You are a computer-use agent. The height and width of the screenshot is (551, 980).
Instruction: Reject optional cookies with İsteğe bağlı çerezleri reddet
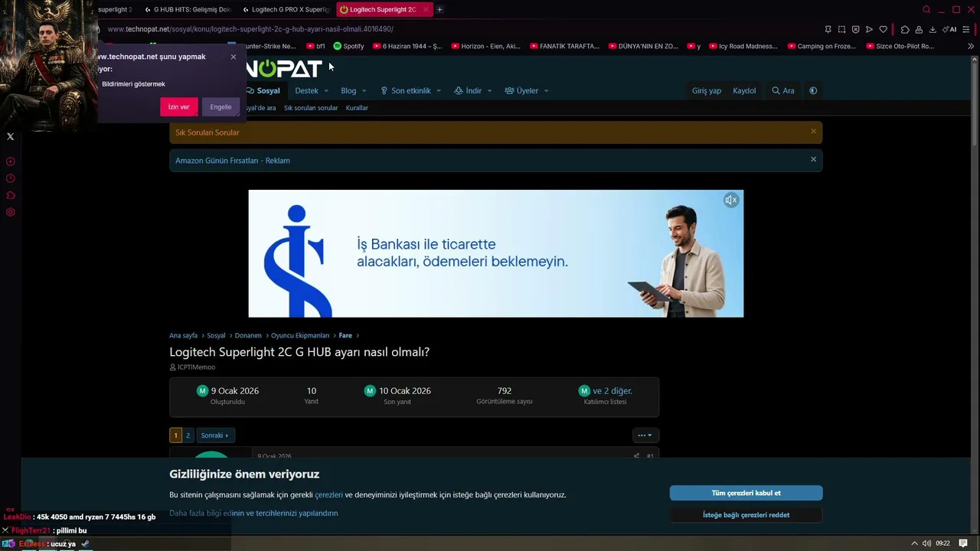coord(746,515)
